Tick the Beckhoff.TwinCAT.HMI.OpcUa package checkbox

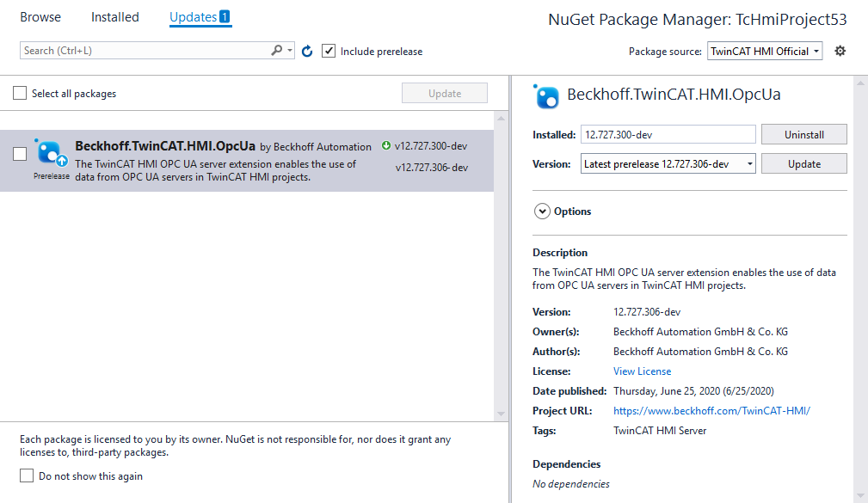coord(20,154)
